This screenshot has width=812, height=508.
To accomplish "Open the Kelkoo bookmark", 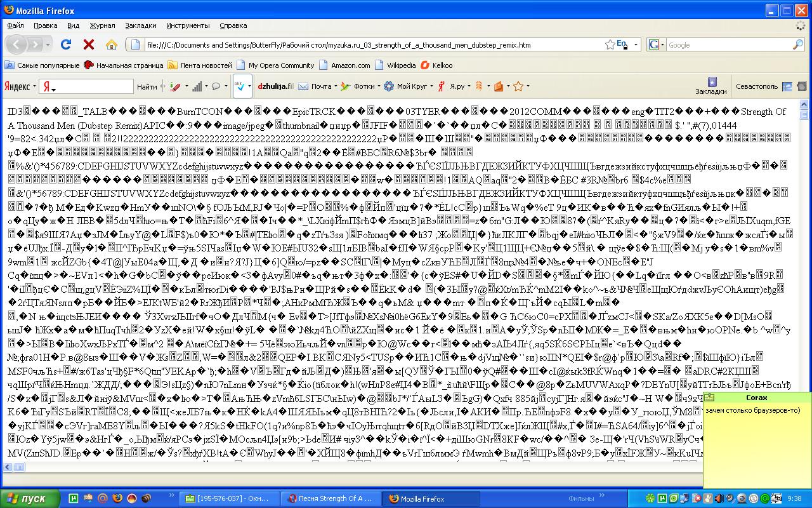I will click(437, 65).
